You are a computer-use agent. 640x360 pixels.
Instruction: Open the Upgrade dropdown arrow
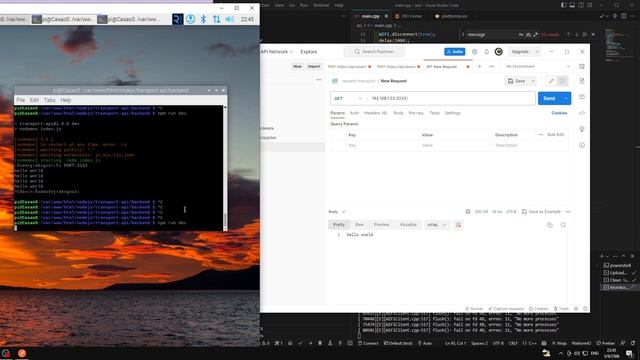[x=537, y=52]
